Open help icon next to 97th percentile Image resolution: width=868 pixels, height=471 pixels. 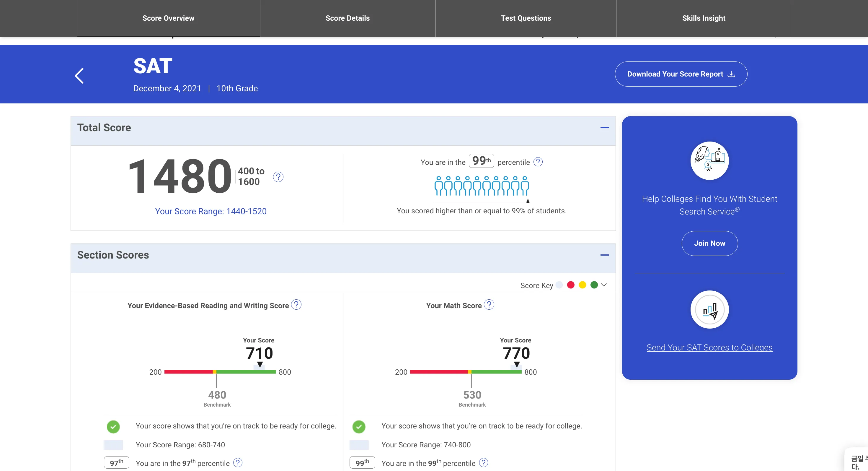(238, 463)
